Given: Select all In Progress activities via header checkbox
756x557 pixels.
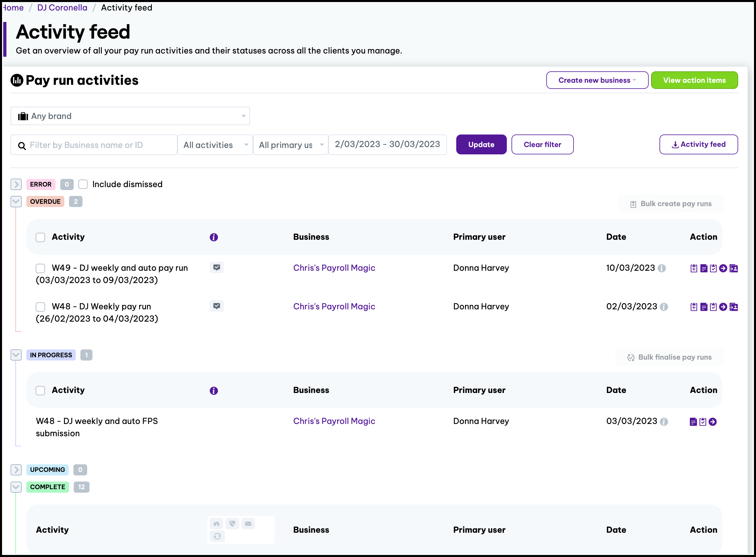Looking at the screenshot, I should (40, 391).
